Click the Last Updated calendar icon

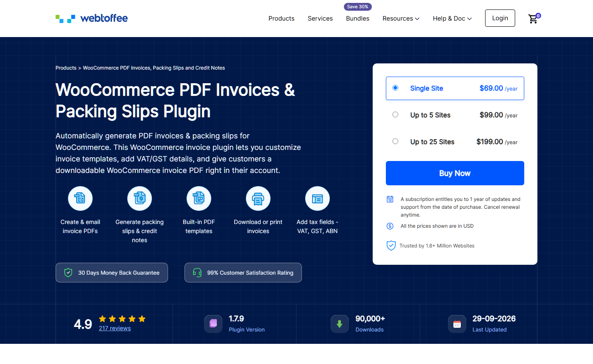point(457,324)
